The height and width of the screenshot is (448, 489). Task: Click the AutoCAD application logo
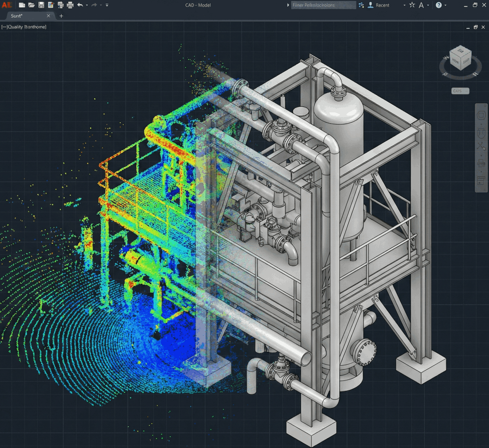coord(7,5)
